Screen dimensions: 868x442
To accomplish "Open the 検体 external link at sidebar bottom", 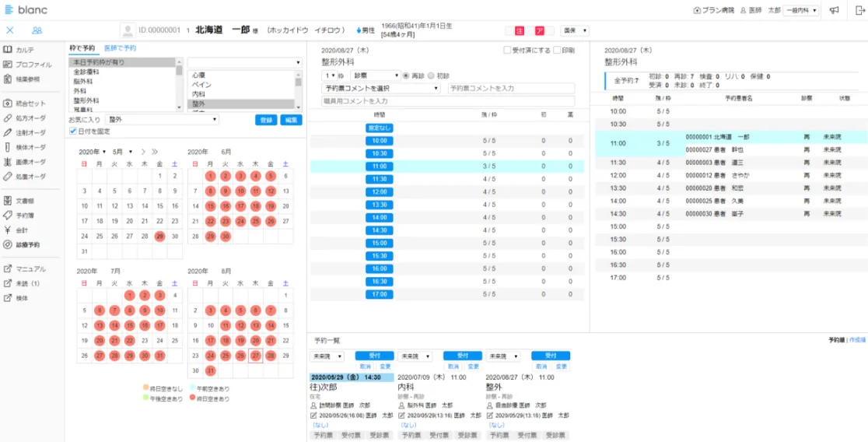I will click(16, 298).
